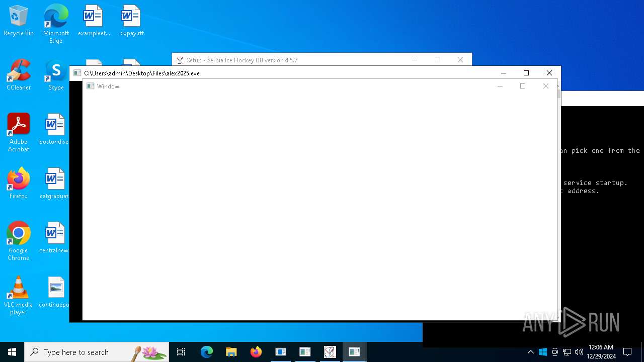The width and height of the screenshot is (644, 362).
Task: Open Microsoft Edge from the taskbar
Action: coord(207,352)
